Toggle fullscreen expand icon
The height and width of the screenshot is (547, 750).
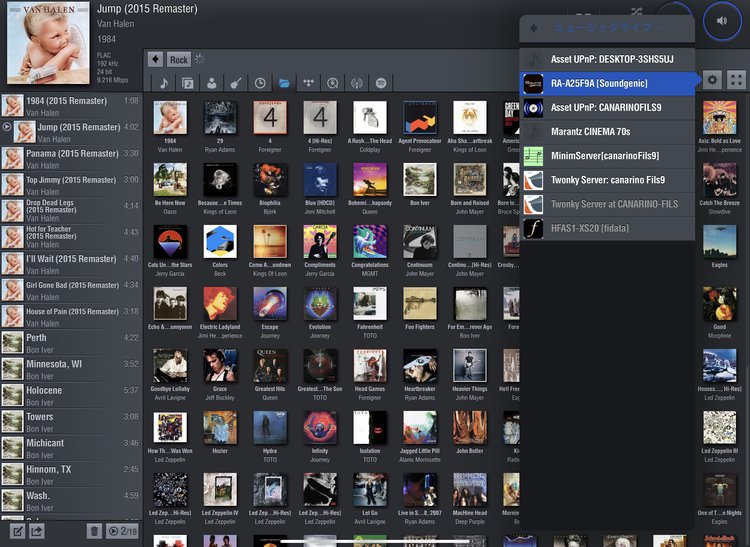[737, 80]
